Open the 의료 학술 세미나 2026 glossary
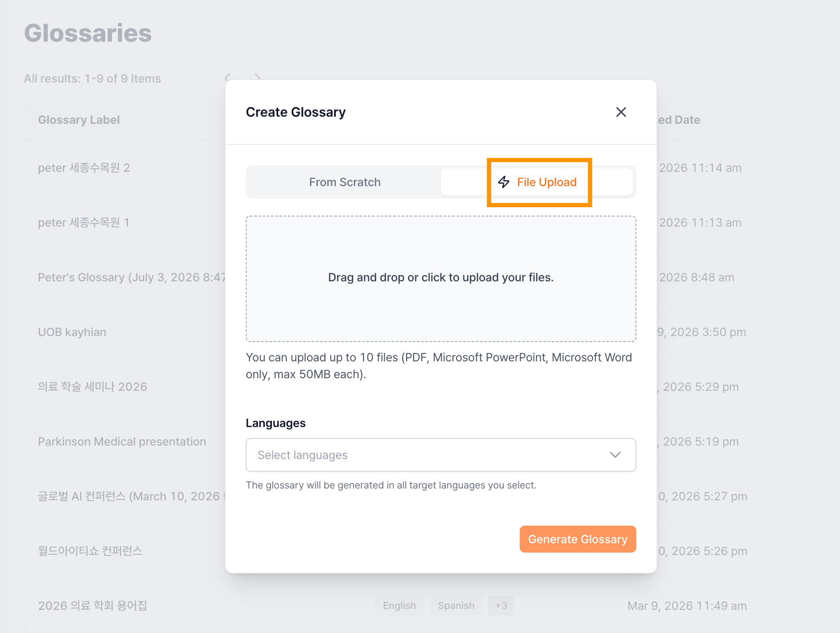 click(93, 387)
